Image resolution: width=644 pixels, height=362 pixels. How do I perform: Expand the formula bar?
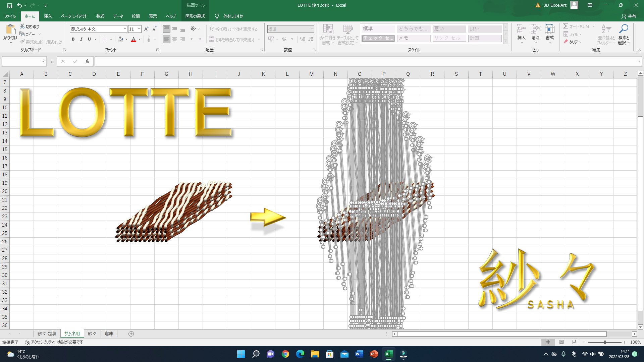[x=639, y=61]
